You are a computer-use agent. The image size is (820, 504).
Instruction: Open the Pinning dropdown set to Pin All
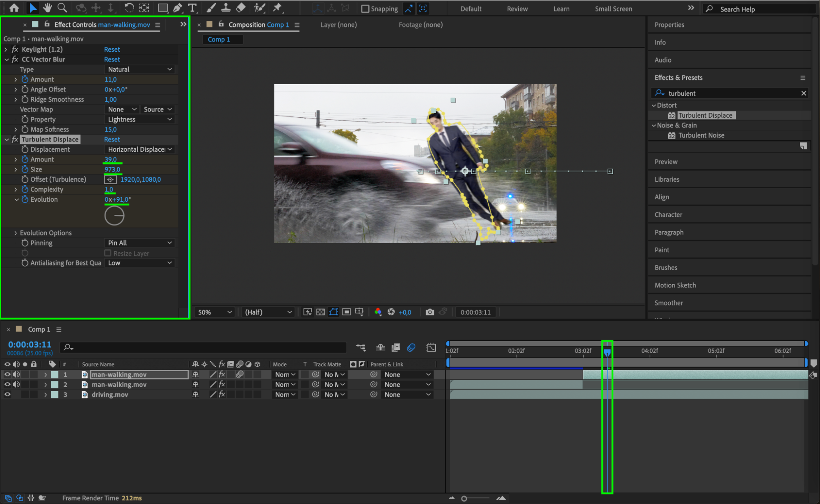point(139,243)
